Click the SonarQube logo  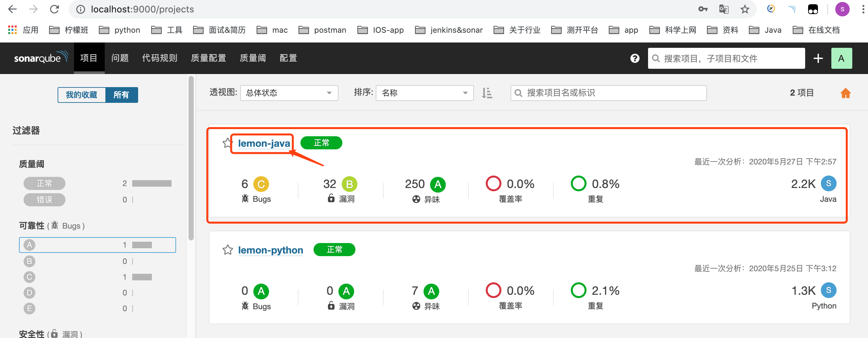pos(41,58)
